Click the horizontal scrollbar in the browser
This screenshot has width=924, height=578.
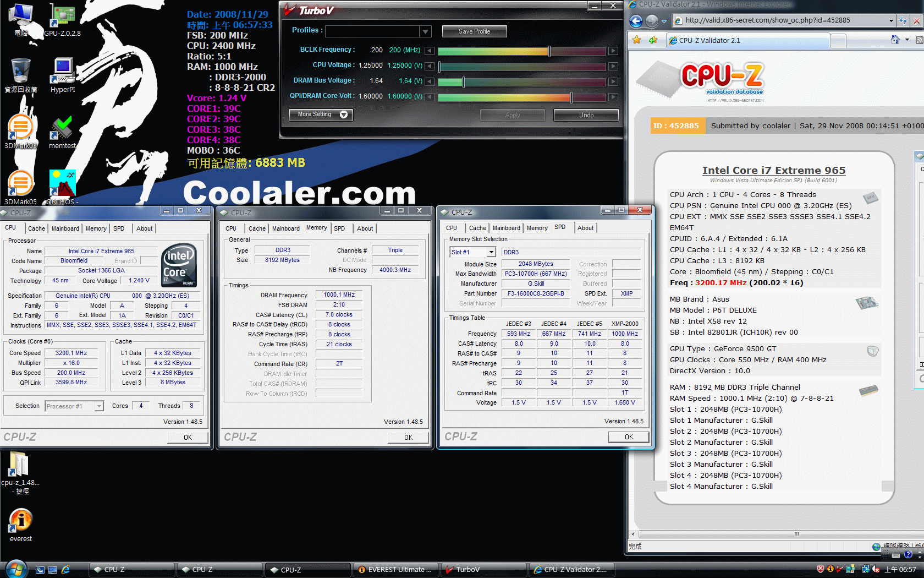coord(775,534)
